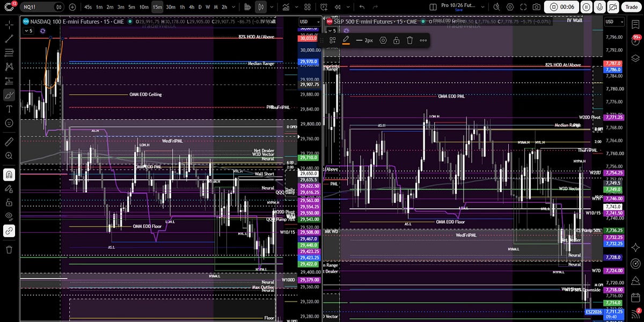Select the 45s timeframe
644x322 pixels.
[88, 7]
